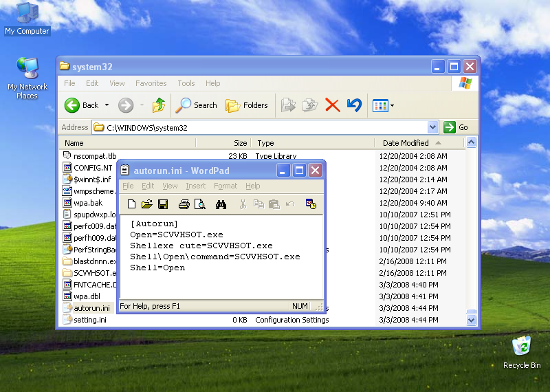Click the Save icon in WordPad toolbar
Screen dimensions: 550x392
tap(163, 204)
